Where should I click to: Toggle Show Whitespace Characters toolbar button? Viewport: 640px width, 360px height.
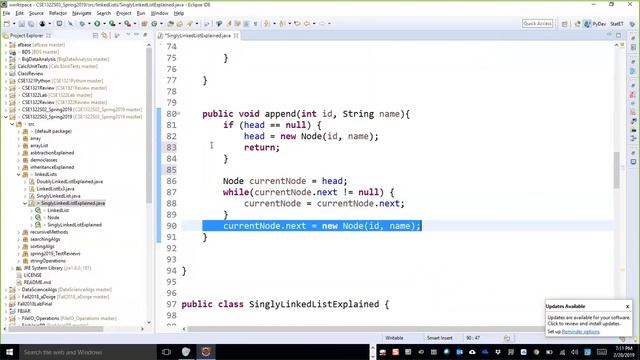pos(256,24)
